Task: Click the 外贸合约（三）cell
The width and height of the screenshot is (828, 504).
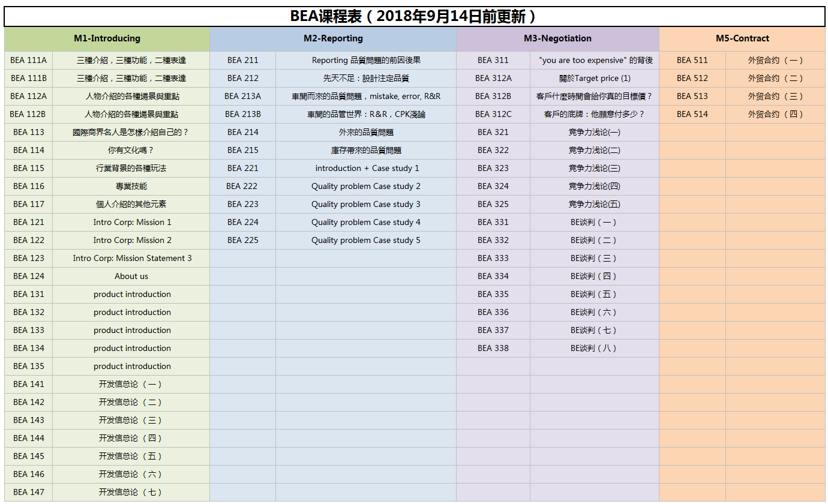Action: tap(775, 96)
